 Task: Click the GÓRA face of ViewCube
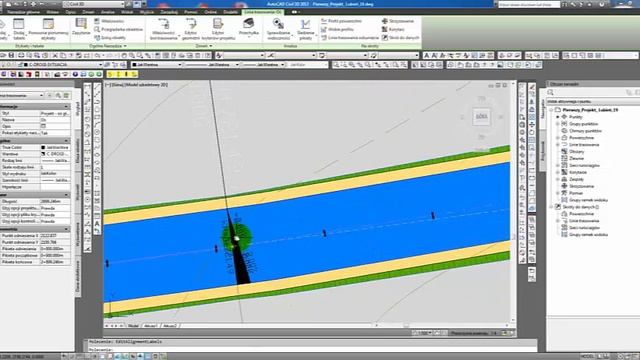pos(482,117)
